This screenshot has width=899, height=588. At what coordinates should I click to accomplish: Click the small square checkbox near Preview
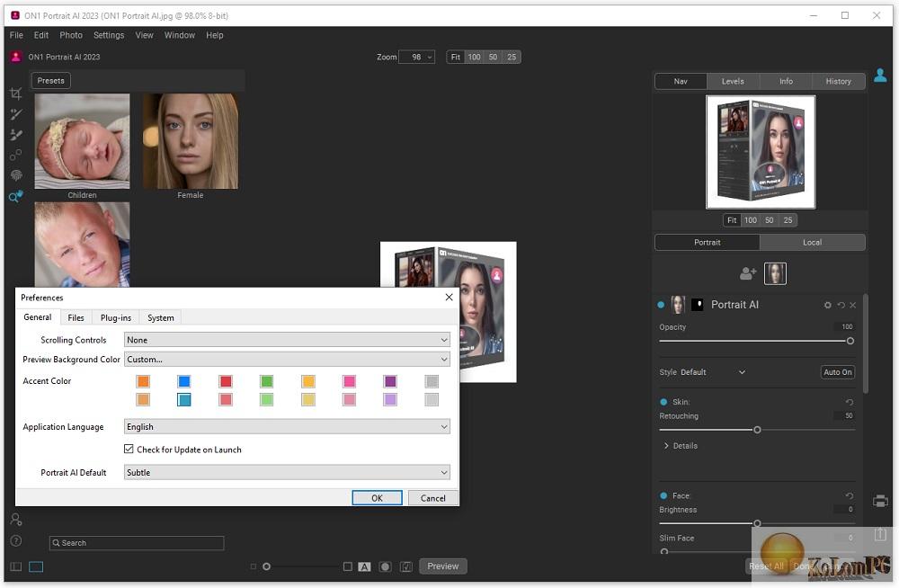[347, 566]
